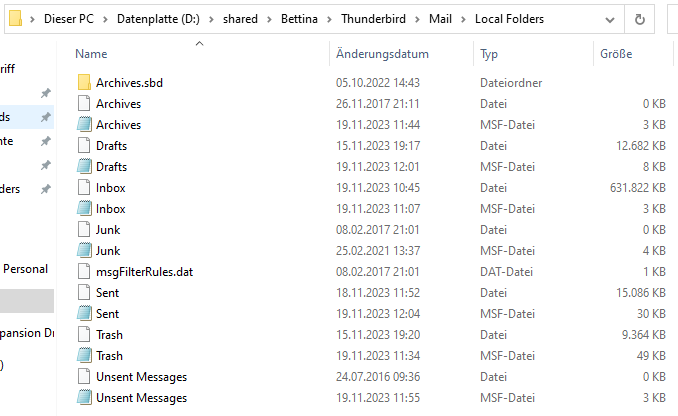Click the Archives.sbd folder icon
Viewport: 678px width, 416px height.
pyautogui.click(x=84, y=83)
